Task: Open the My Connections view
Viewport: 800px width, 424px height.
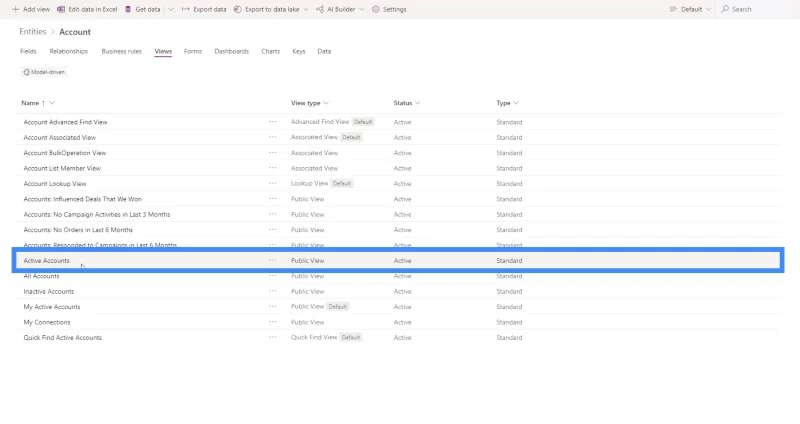Action: 47,322
